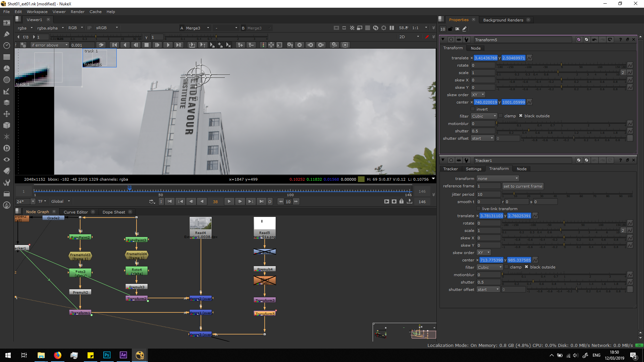
Task: Click the red color picker icon in viewer
Action: [427, 37]
